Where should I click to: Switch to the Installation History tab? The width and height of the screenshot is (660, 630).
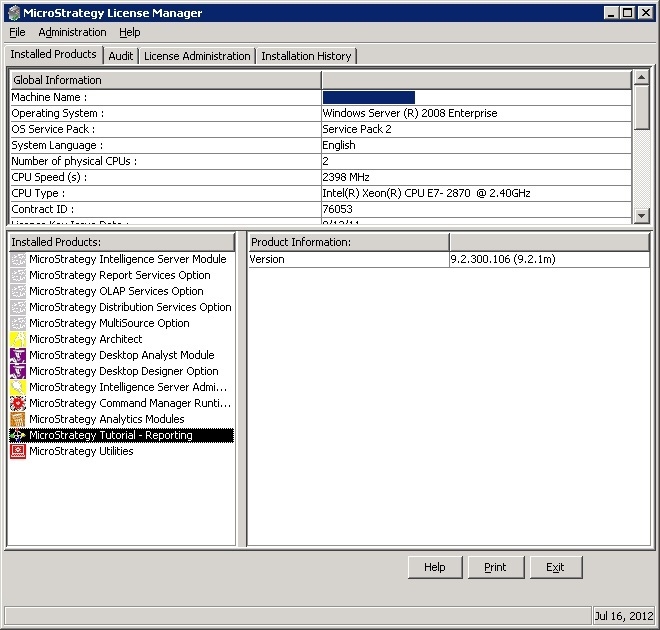306,56
